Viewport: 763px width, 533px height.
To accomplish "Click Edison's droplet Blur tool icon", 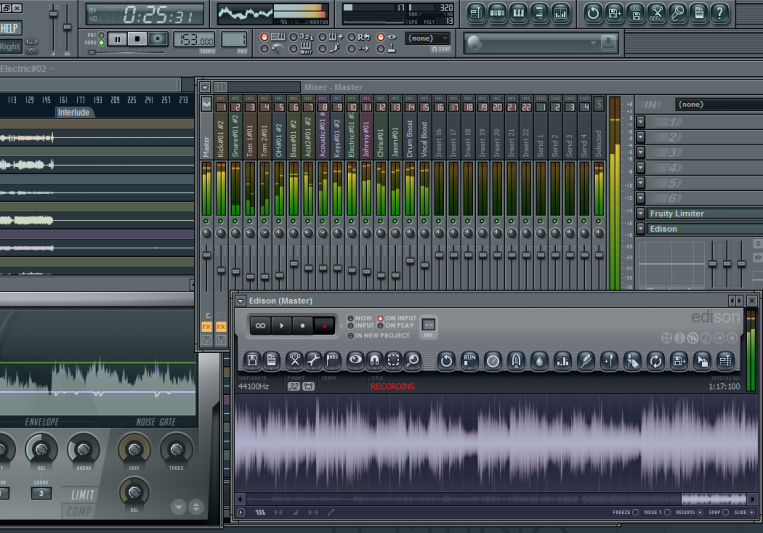I will click(539, 361).
